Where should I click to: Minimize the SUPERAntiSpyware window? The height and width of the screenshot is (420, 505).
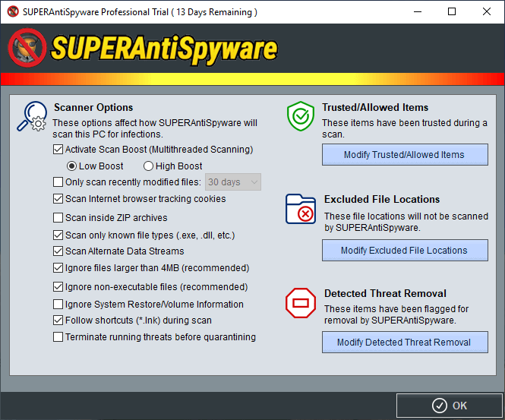[x=418, y=12]
